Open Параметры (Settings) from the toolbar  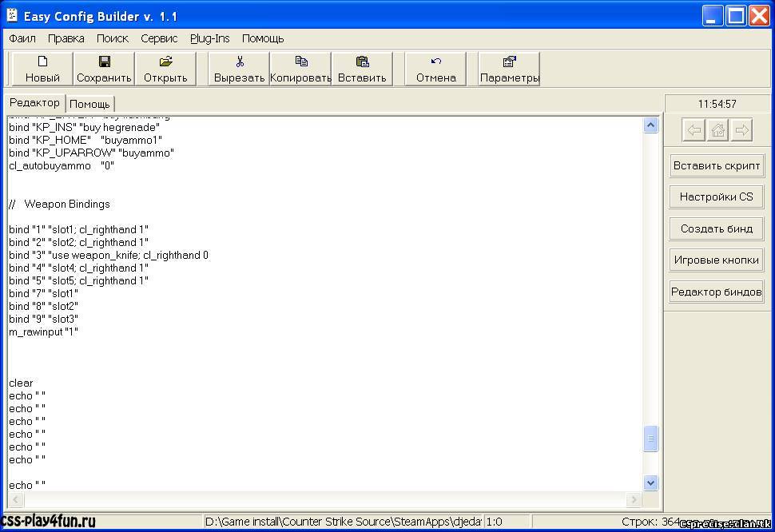pyautogui.click(x=509, y=62)
